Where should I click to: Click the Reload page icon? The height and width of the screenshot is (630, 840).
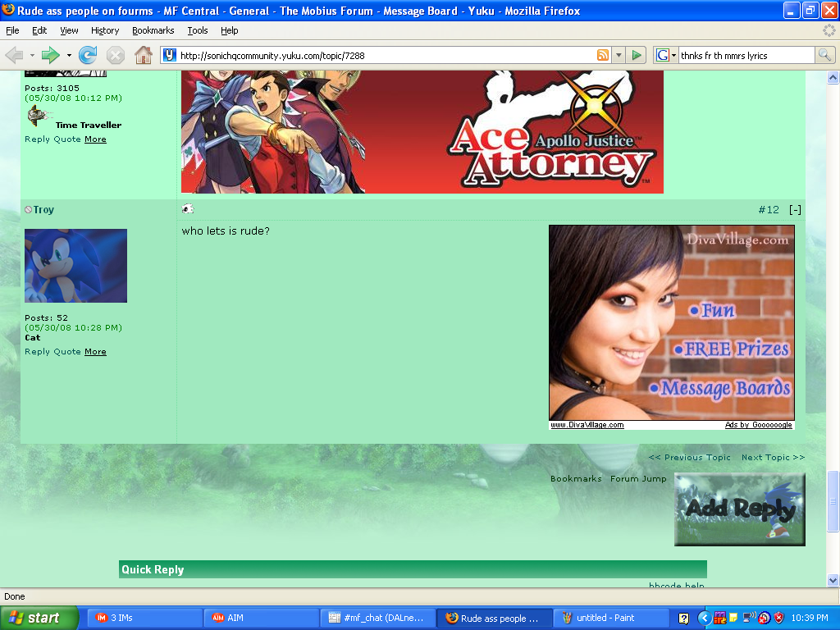click(88, 55)
